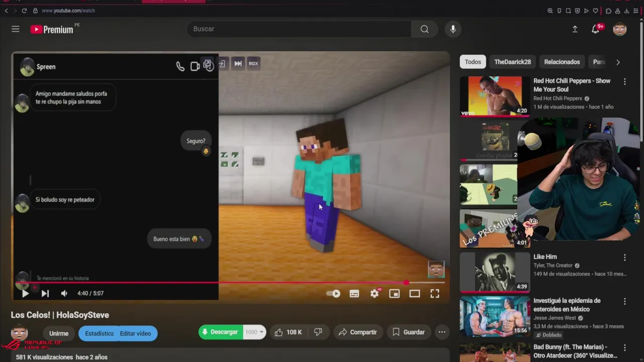Click the magnifier search button
Image resolution: width=644 pixels, height=362 pixels.
pos(425,29)
